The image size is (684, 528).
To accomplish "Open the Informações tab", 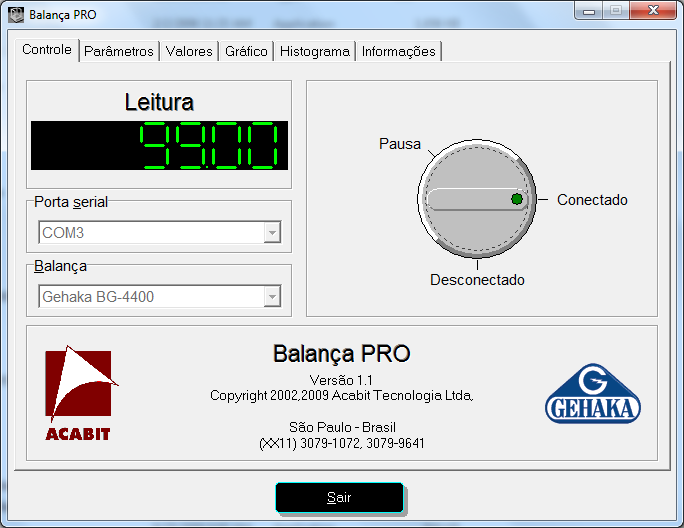I will (x=398, y=51).
